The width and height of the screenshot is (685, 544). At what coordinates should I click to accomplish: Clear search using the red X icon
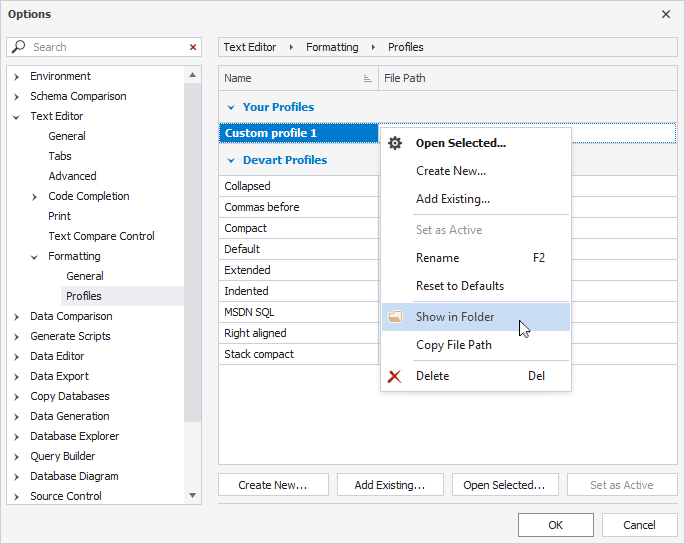193,47
